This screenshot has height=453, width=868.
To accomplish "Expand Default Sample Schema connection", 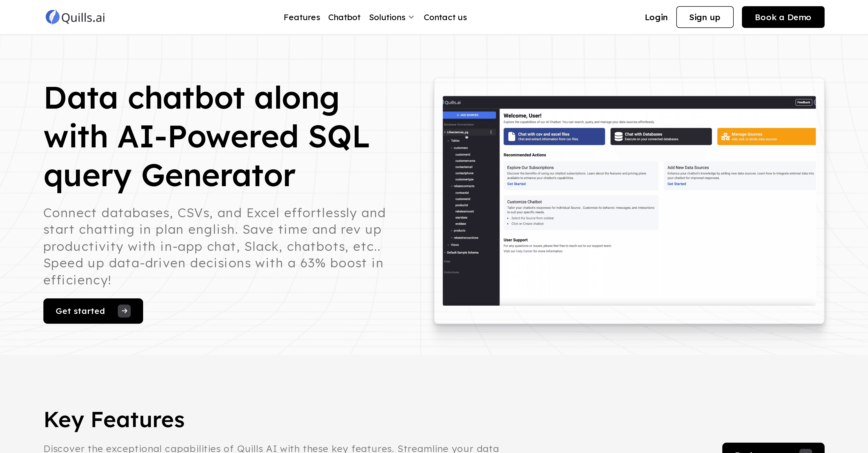I will tap(445, 252).
